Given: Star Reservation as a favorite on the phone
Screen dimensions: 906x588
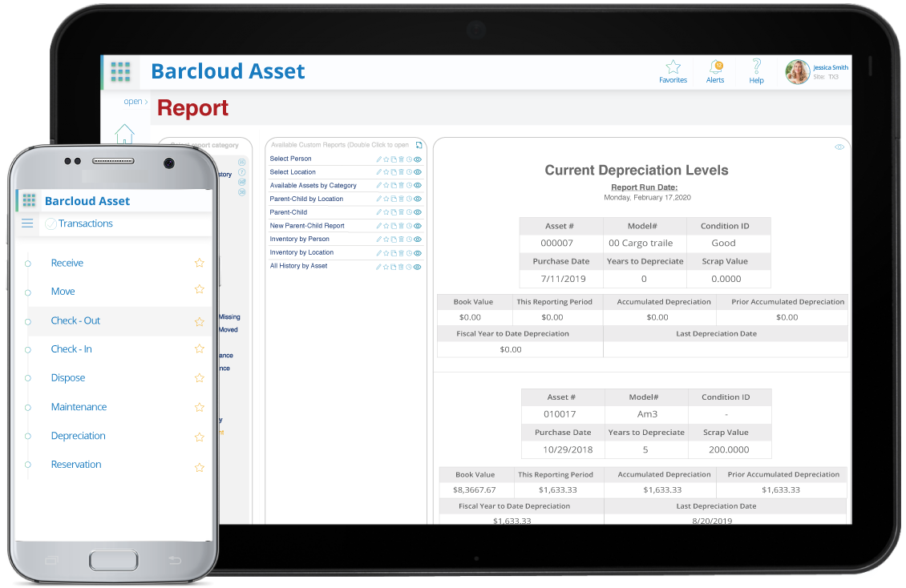Looking at the screenshot, I should click(200, 467).
